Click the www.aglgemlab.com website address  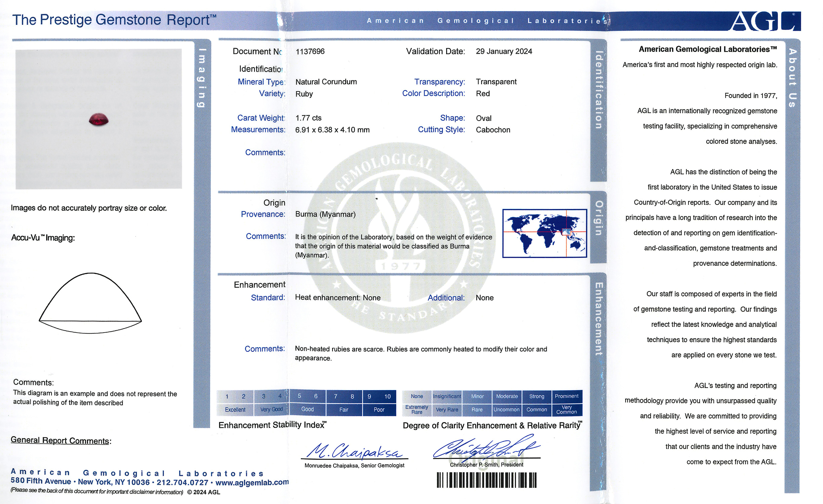coord(252,482)
